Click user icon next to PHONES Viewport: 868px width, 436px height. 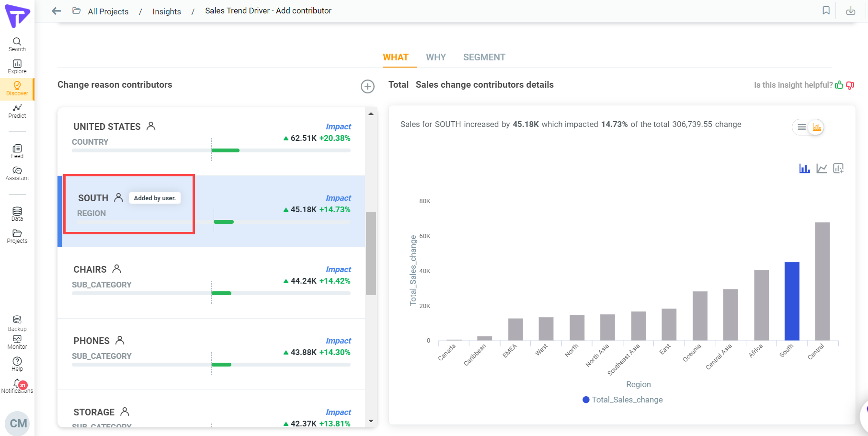[x=120, y=340]
